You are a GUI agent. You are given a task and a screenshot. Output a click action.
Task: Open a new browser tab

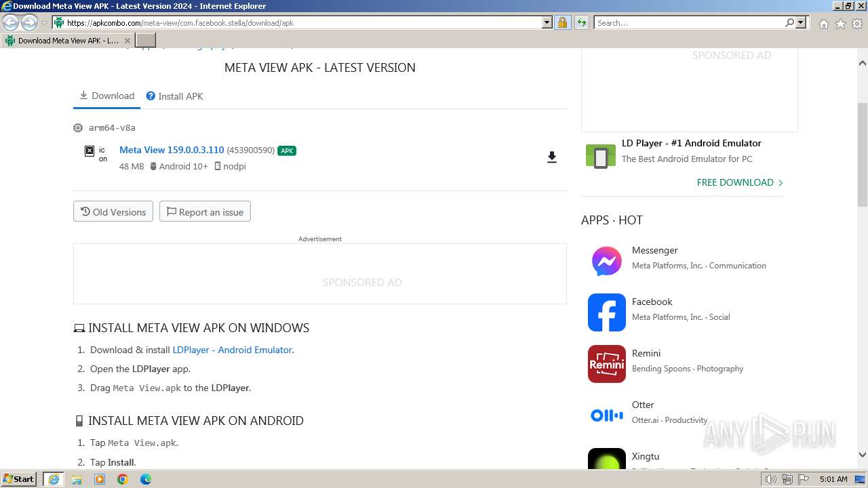pos(146,41)
